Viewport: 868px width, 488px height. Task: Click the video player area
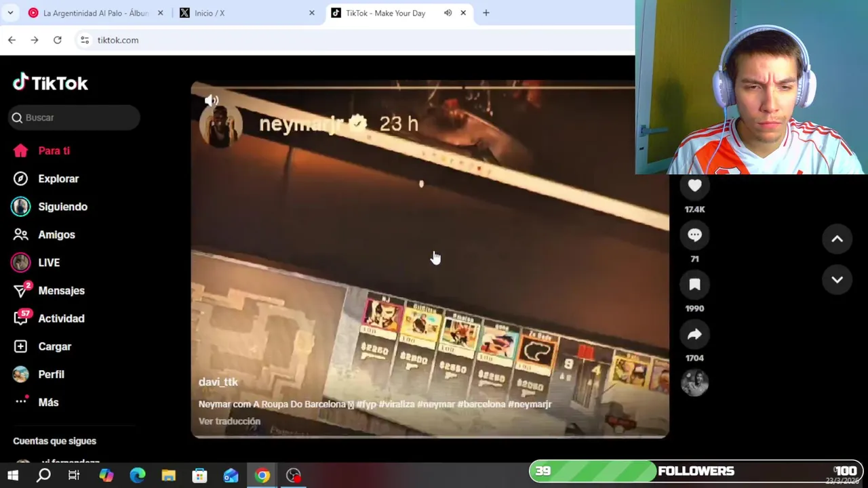coord(430,260)
